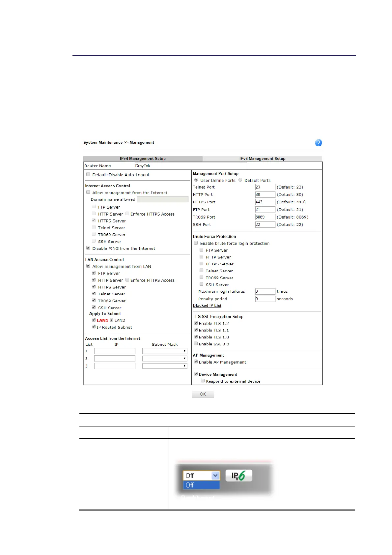Click Penalty period seconds field
Screen dimensions: 392x555
[x=265, y=299]
